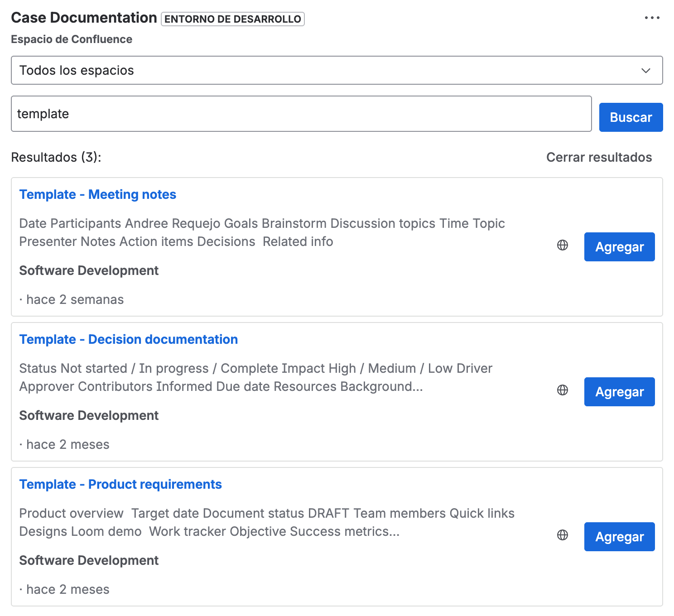Focus the search field containing template
The image size is (674, 616).
tap(301, 114)
